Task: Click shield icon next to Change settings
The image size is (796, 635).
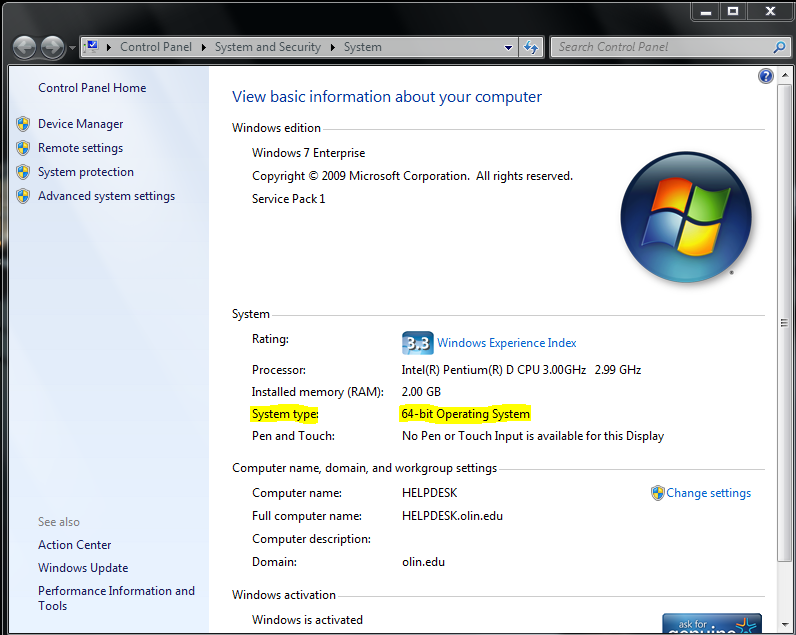Action: 658,493
